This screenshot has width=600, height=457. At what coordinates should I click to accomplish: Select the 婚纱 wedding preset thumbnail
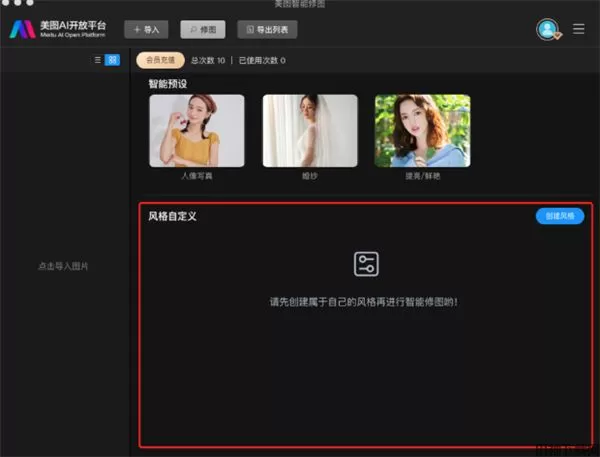point(310,130)
